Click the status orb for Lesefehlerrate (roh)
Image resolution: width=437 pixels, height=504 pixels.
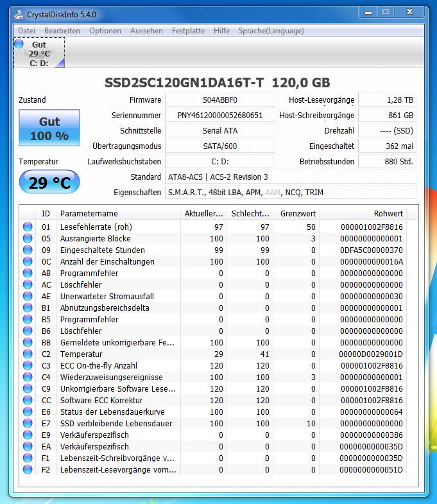pyautogui.click(x=28, y=227)
